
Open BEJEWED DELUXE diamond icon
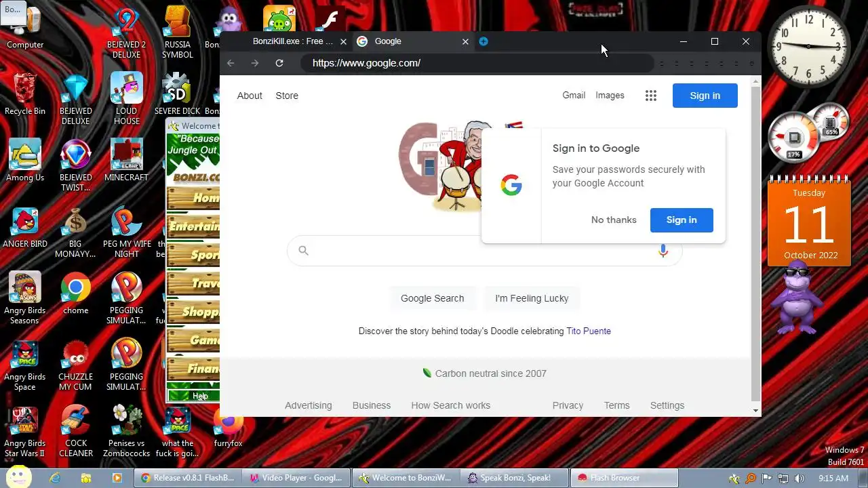point(76,99)
